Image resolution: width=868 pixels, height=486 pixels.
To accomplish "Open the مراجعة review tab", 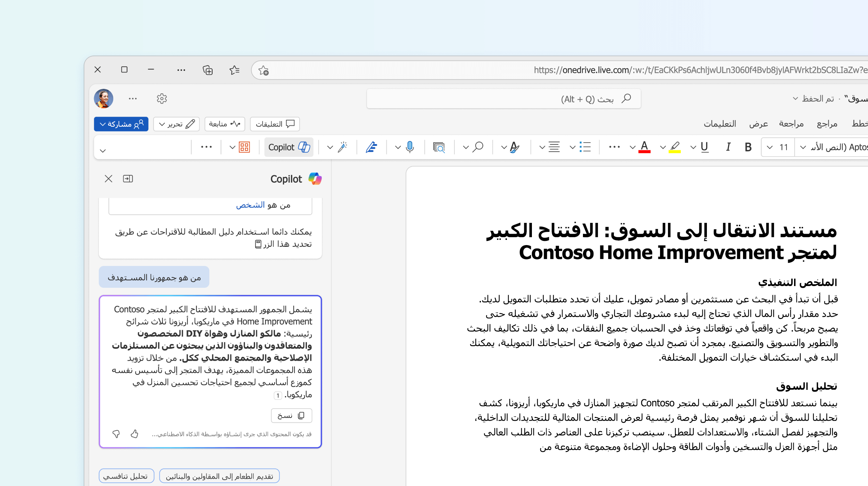I will (791, 124).
